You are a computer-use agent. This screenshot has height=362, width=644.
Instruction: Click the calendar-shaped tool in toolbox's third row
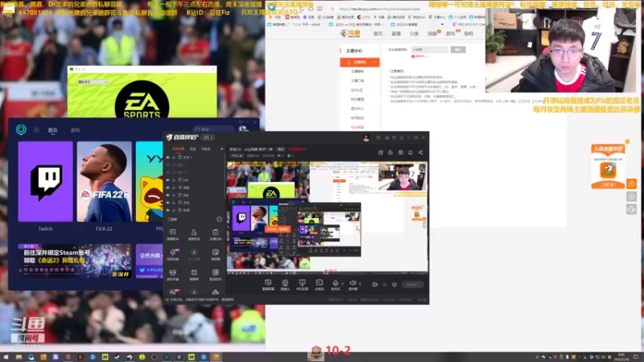[x=194, y=274]
